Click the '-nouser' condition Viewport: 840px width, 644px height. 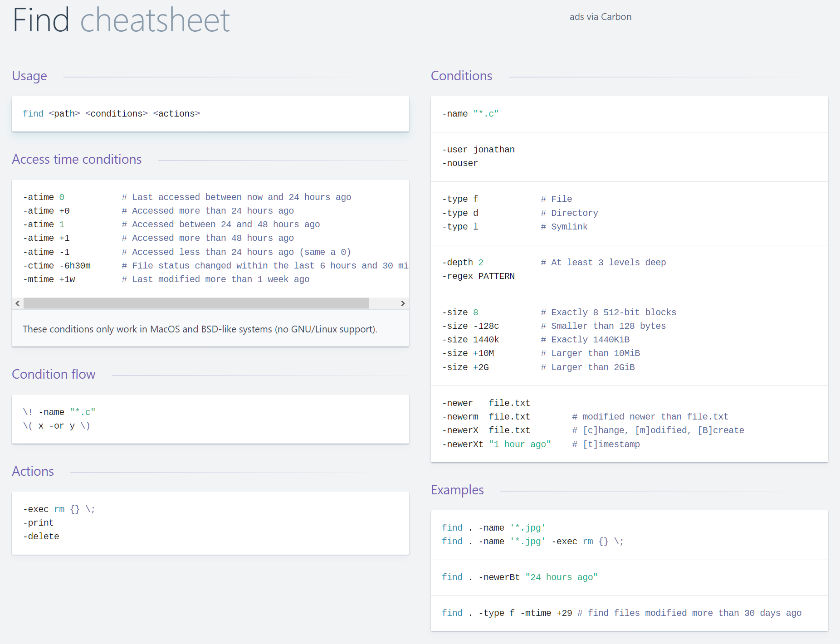pyautogui.click(x=460, y=163)
